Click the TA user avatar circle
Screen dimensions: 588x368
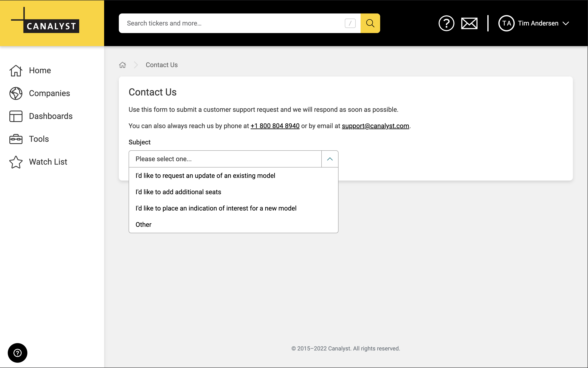pos(506,23)
